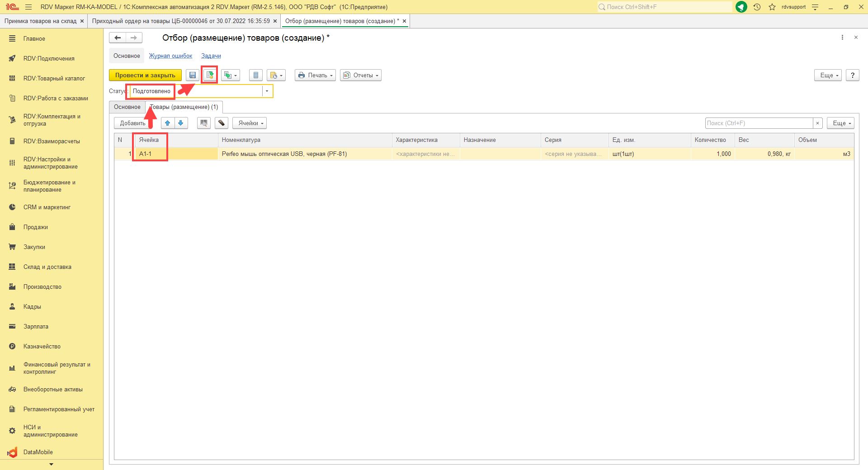
Task: Open help with the question mark button
Action: [853, 75]
